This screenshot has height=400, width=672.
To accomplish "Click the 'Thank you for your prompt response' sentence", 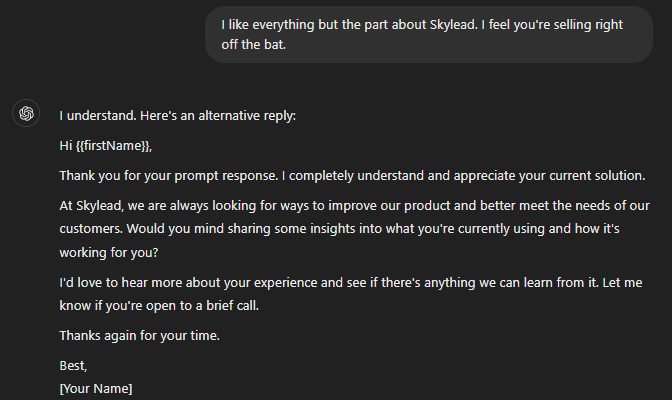I will tap(169, 176).
